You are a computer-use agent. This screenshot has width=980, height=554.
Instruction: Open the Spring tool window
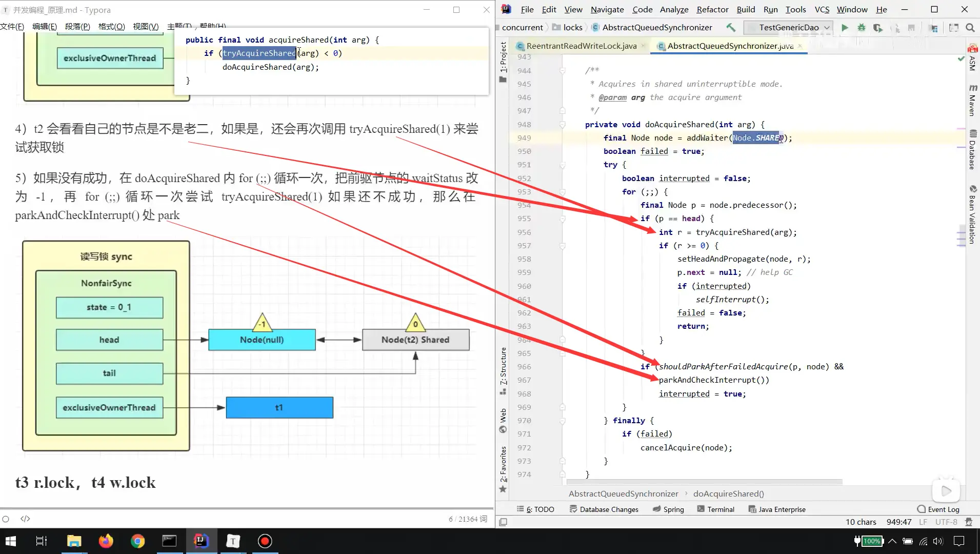pyautogui.click(x=668, y=509)
